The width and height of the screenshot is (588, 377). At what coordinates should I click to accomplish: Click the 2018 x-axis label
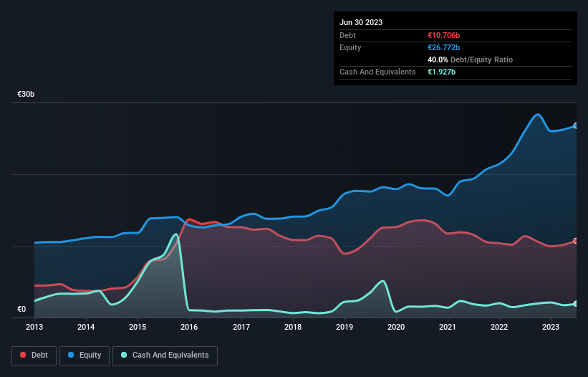coord(293,327)
